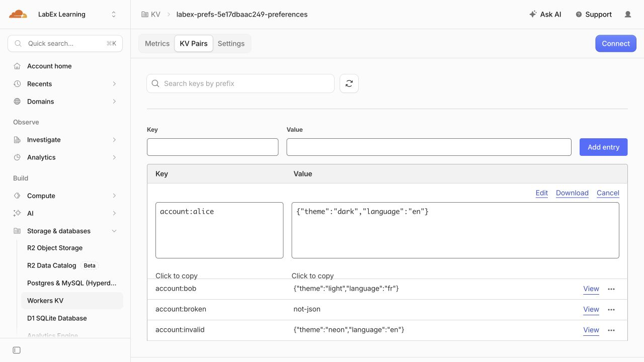This screenshot has height=362, width=644.
Task: Click the Edit link for account:alice
Action: coord(542,193)
